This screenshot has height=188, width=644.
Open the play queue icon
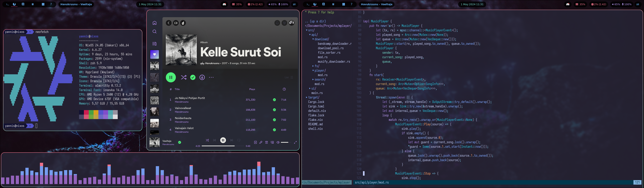267,143
